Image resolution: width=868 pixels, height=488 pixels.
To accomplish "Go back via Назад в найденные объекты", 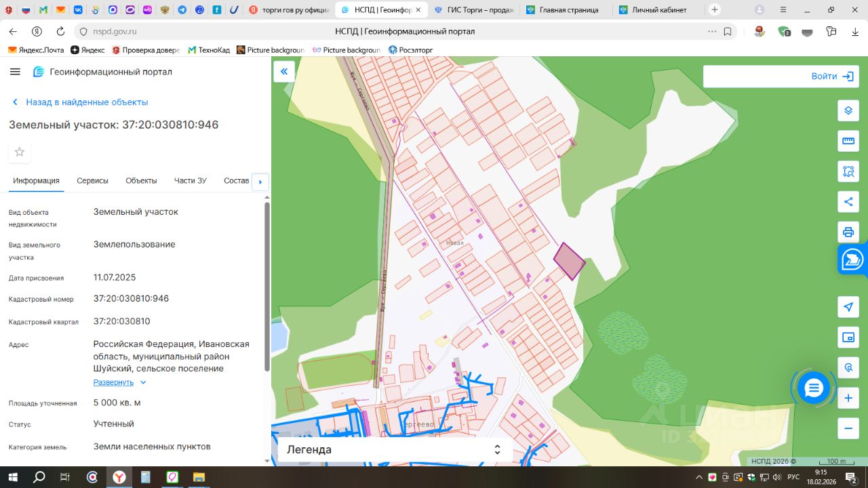I will tap(80, 102).
